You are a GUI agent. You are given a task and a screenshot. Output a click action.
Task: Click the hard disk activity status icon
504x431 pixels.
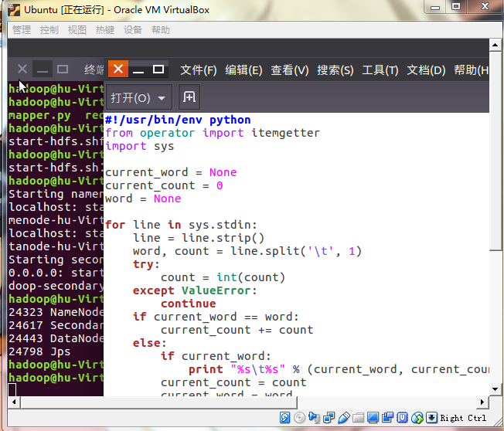[x=284, y=418]
